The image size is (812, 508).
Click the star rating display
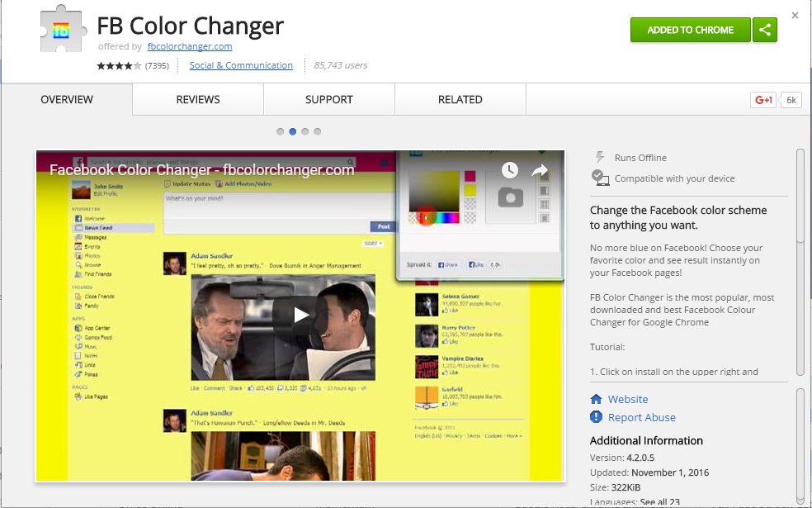click(119, 66)
